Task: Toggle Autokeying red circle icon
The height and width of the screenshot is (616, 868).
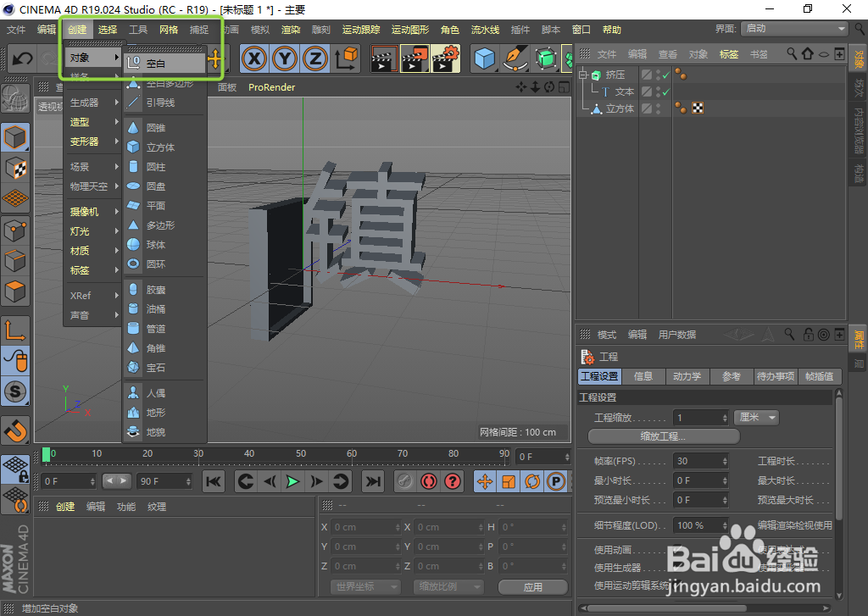Action: pyautogui.click(x=429, y=481)
